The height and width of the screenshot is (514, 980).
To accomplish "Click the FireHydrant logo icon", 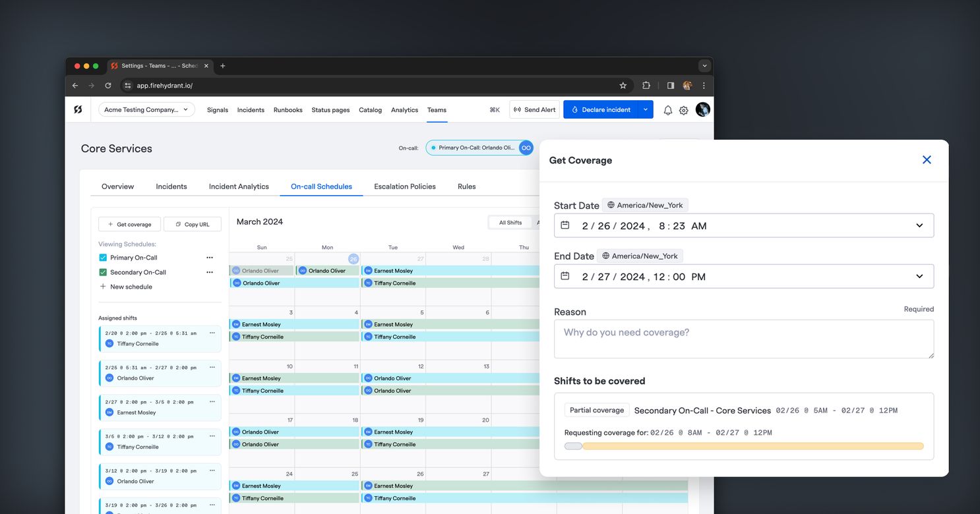I will pos(78,109).
